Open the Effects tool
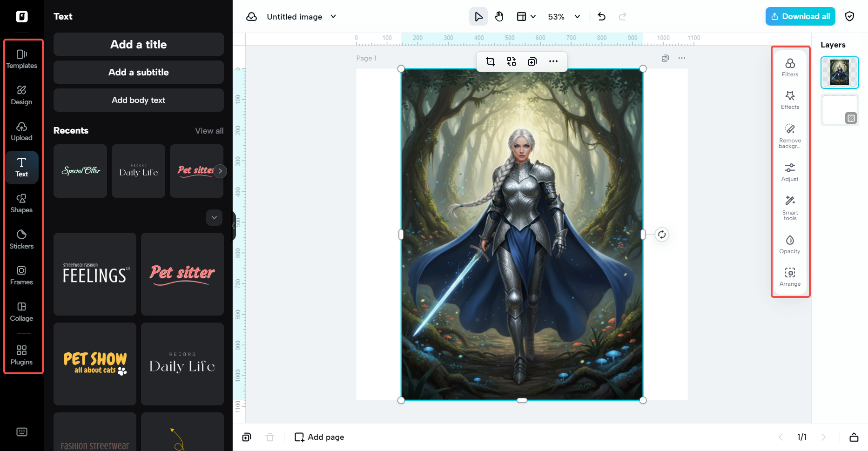The height and width of the screenshot is (451, 868). [790, 100]
